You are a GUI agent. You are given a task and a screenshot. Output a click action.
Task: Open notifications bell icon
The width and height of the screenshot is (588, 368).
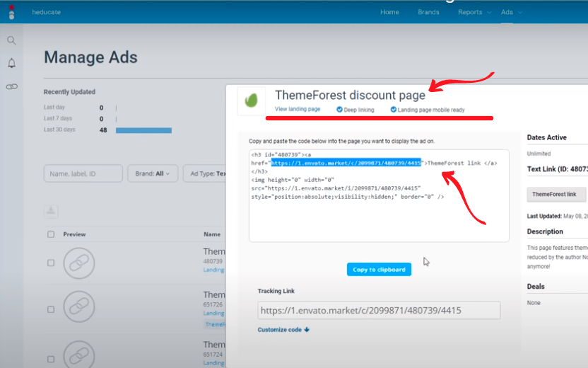click(11, 63)
